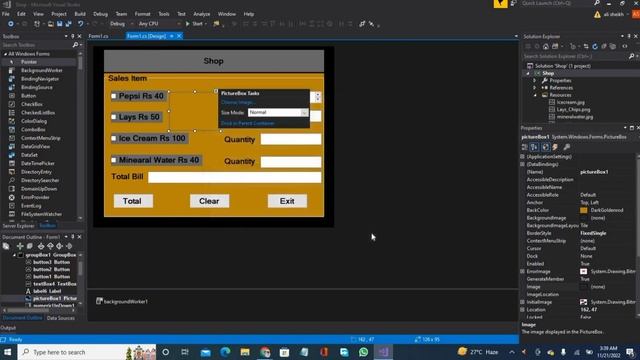Toggle the Minearal Water Rs 40 checkbox
This screenshot has width=640, height=360.
coord(114,160)
